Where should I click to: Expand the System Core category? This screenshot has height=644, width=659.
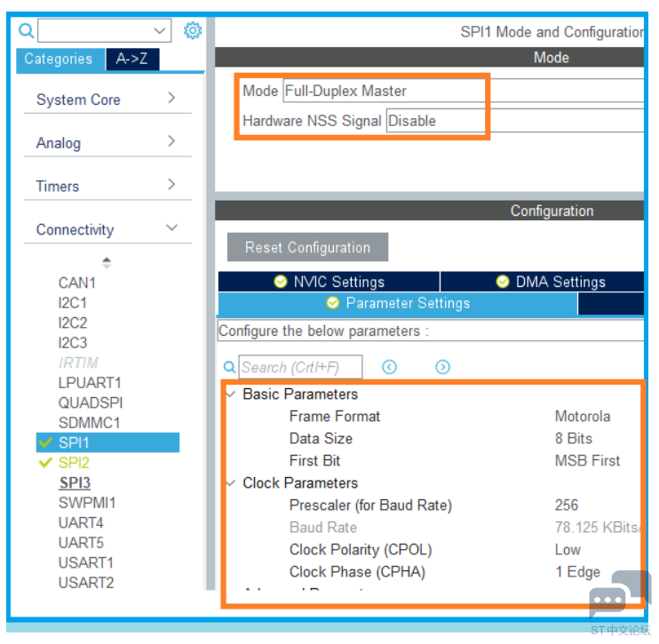(107, 99)
